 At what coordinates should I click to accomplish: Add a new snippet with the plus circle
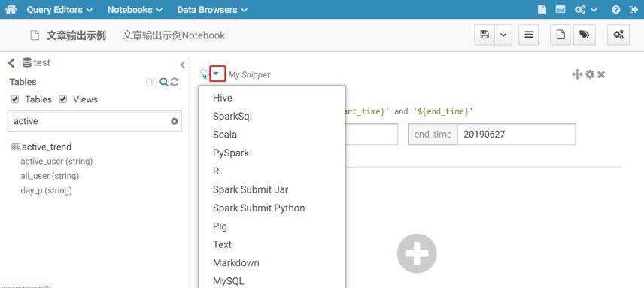(x=417, y=253)
